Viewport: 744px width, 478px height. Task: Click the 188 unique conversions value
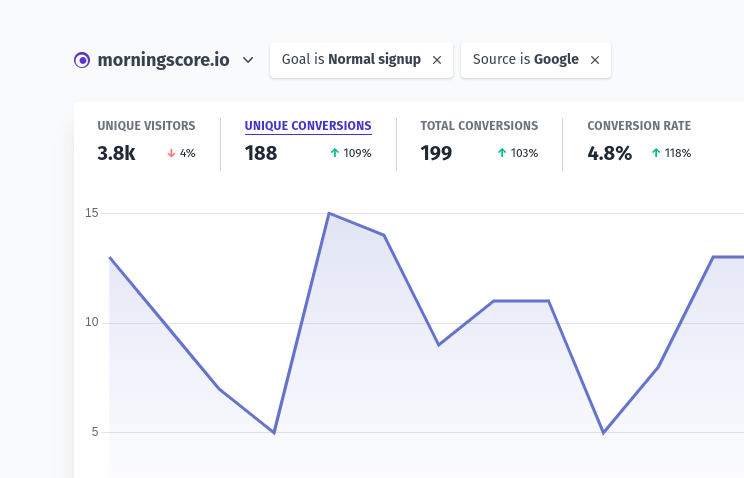[260, 153]
